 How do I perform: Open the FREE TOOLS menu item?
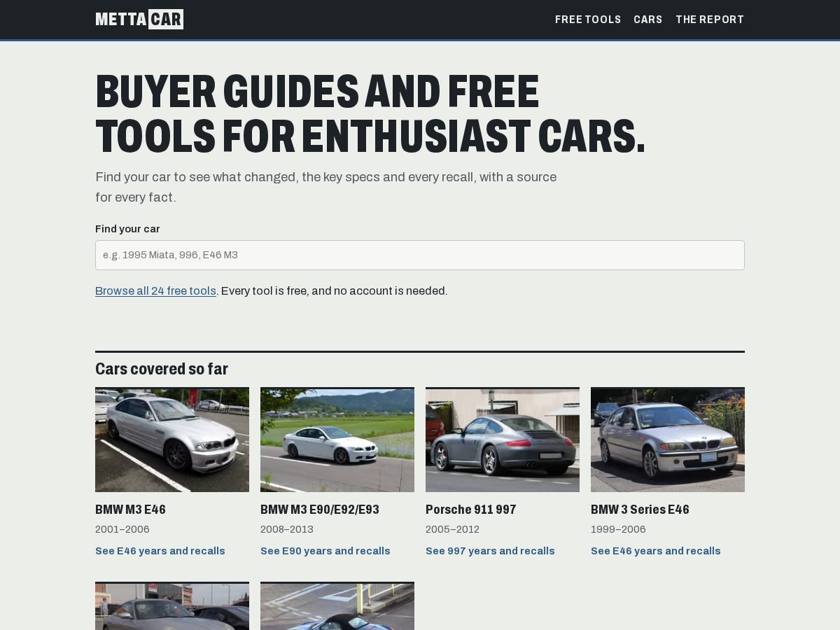click(x=588, y=20)
